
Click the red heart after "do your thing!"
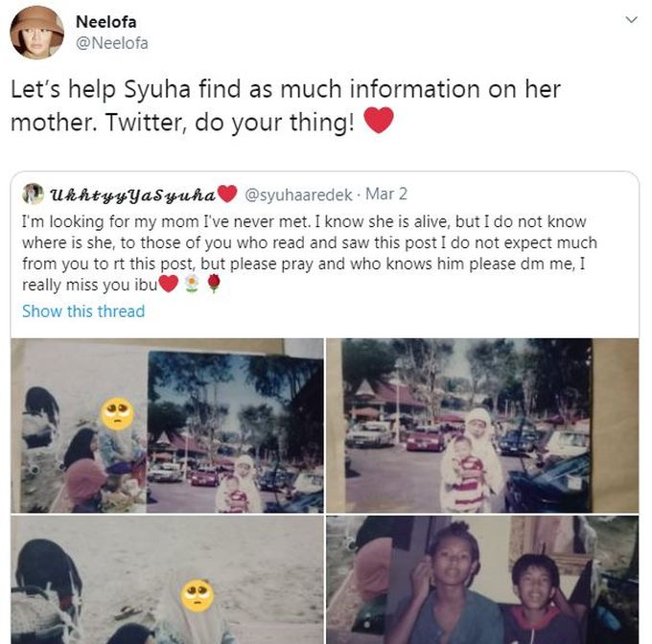380,122
